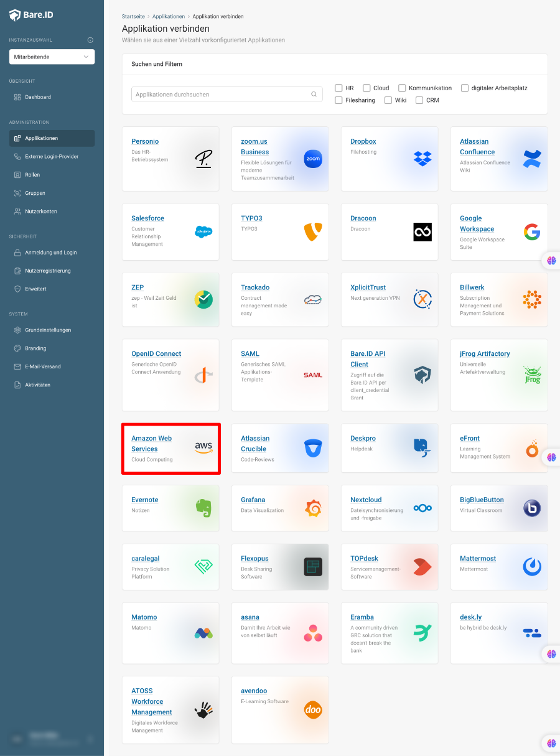Screen dimensions: 560x756
Task: Click the Dracoon infinity logo icon
Action: tap(422, 232)
